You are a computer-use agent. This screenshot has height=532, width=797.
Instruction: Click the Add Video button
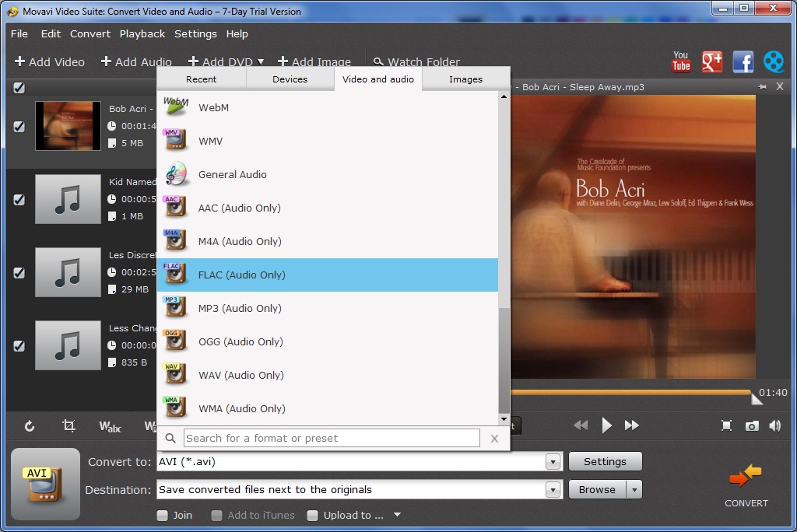click(49, 62)
